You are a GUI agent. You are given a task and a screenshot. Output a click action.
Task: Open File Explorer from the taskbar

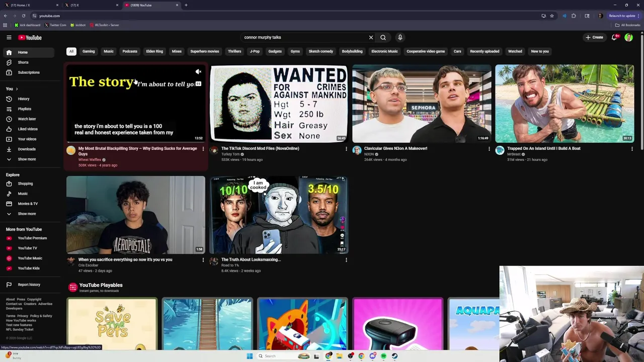tap(339, 356)
